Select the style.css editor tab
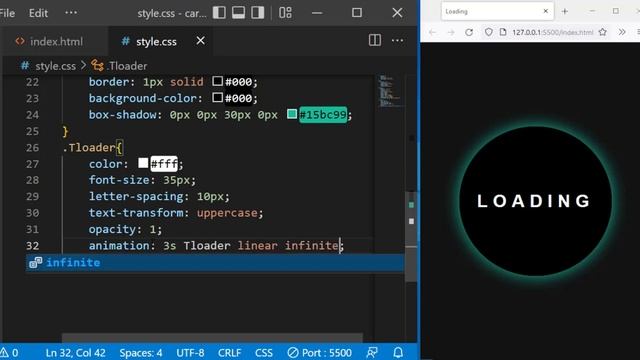The width and height of the screenshot is (640, 360). (x=156, y=41)
